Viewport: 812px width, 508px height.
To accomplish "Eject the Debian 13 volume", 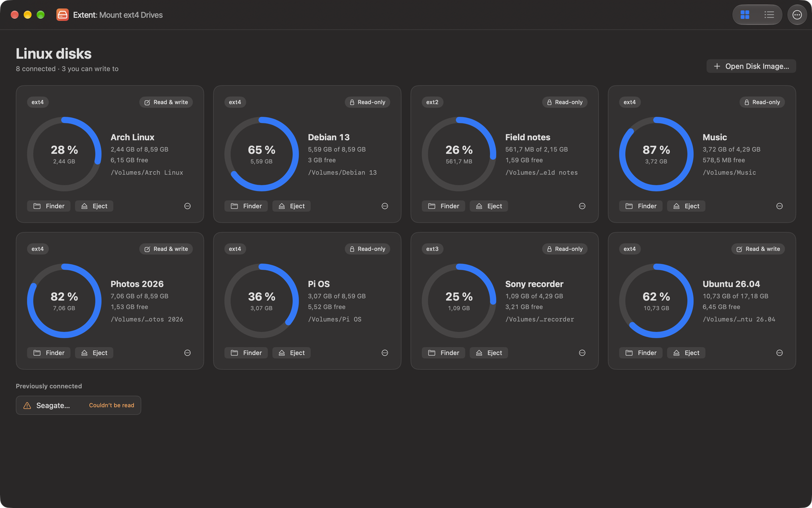I will (291, 206).
